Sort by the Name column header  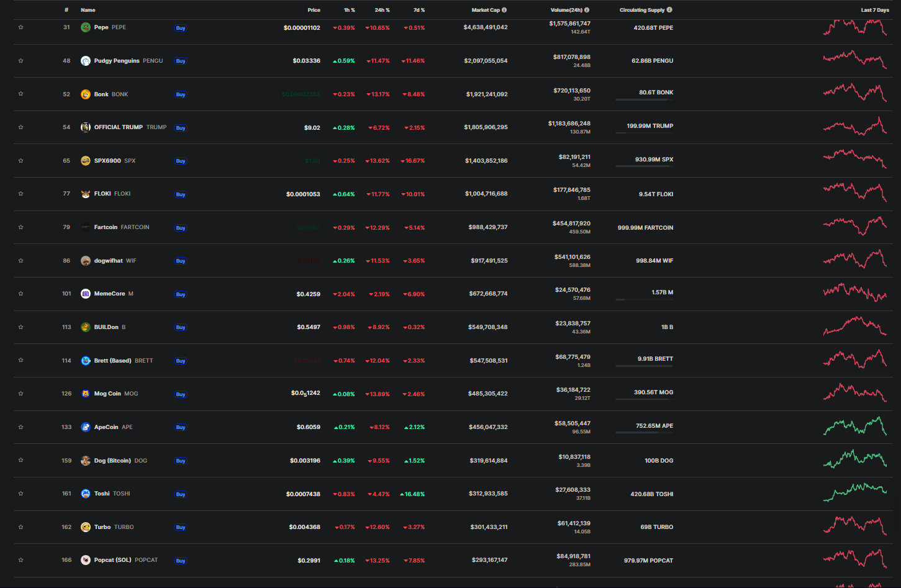(88, 10)
